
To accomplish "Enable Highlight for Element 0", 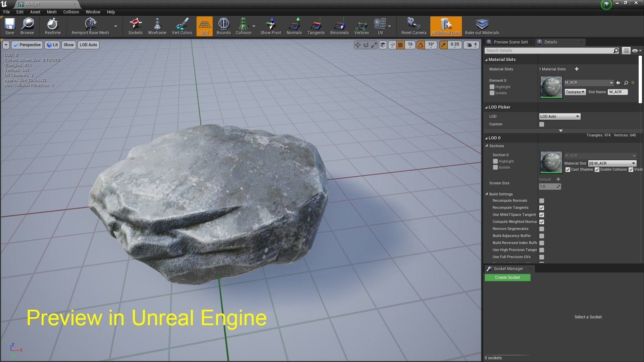I will 492,87.
